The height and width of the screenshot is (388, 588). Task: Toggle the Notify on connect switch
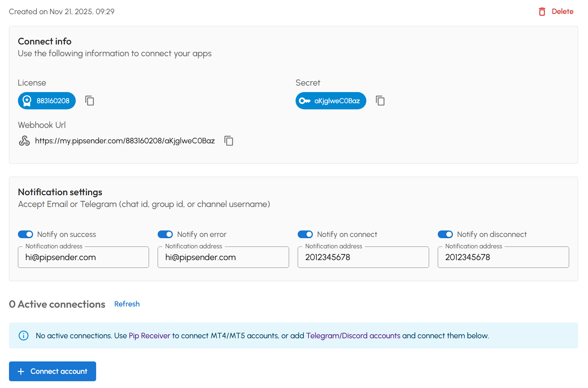click(305, 234)
